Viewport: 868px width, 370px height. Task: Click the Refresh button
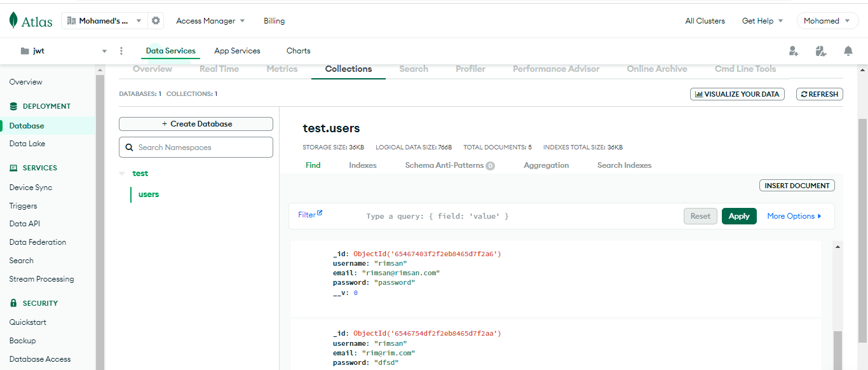tap(820, 94)
